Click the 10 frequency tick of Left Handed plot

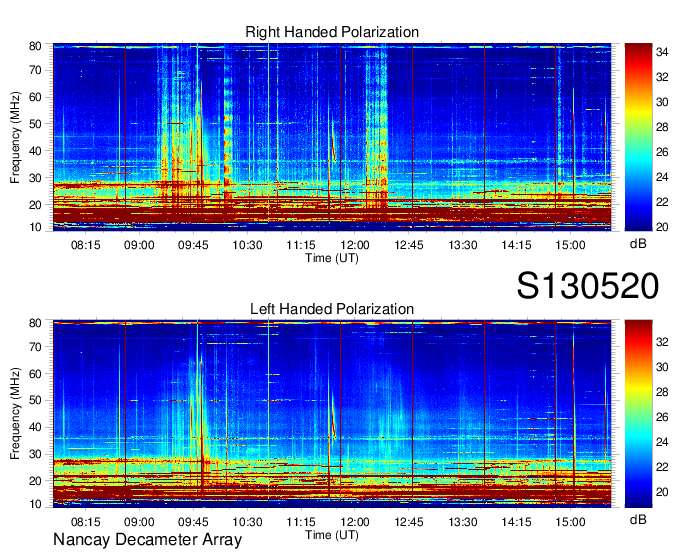(x=35, y=504)
